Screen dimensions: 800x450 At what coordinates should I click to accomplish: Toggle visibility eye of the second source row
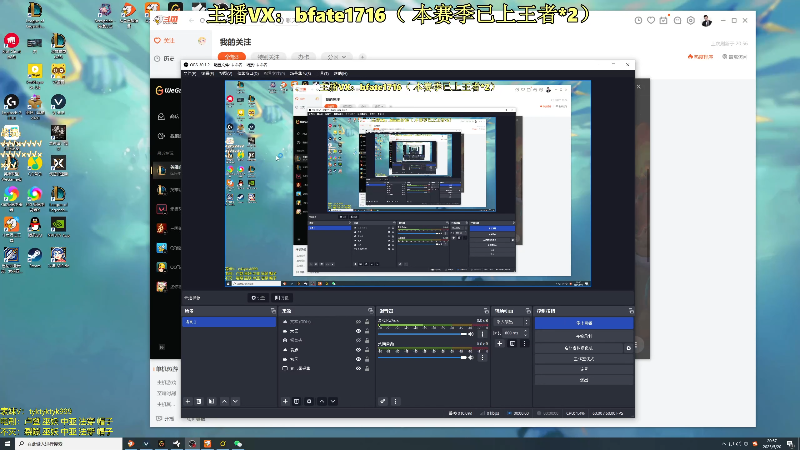358,331
